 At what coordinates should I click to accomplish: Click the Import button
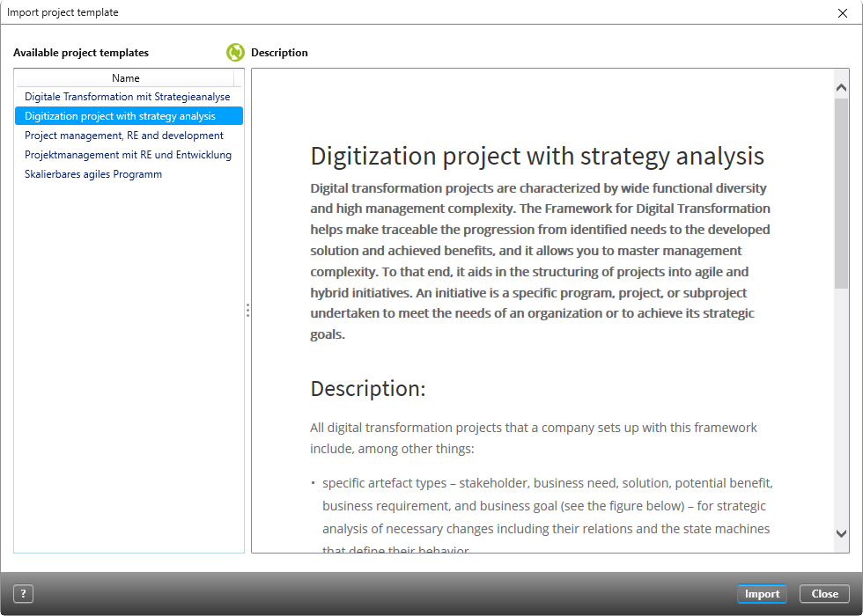click(x=761, y=593)
